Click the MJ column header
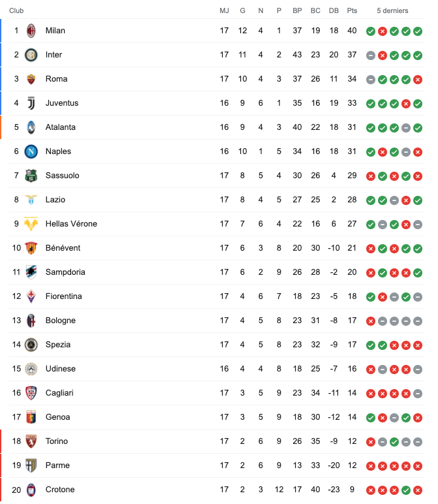The height and width of the screenshot is (504, 438). tap(225, 10)
